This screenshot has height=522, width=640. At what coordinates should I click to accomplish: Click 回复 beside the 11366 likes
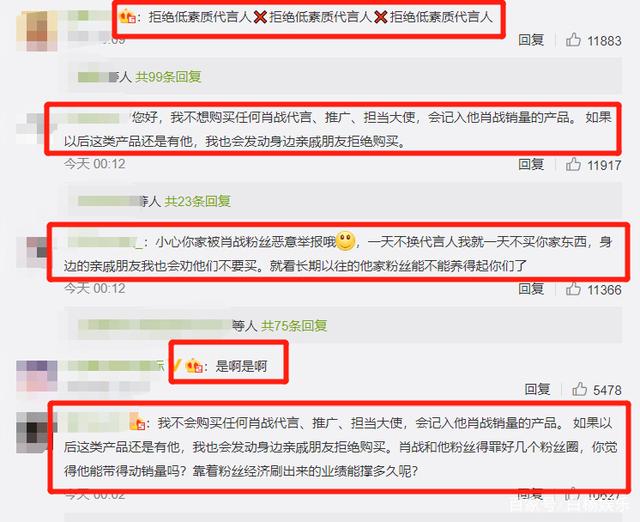(531, 289)
